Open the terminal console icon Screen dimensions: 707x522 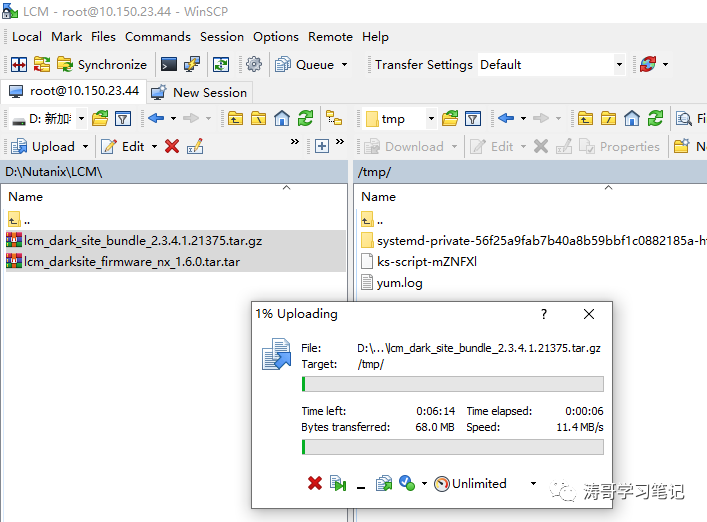tap(169, 64)
